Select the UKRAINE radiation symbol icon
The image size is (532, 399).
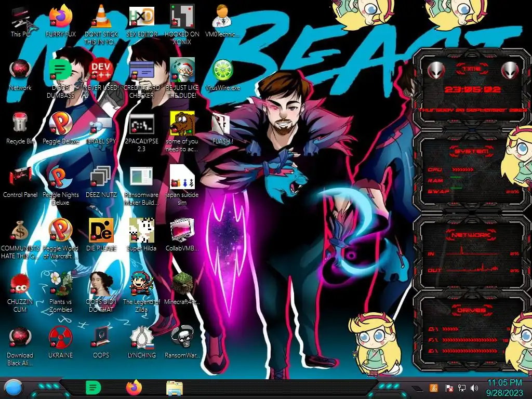61,342
